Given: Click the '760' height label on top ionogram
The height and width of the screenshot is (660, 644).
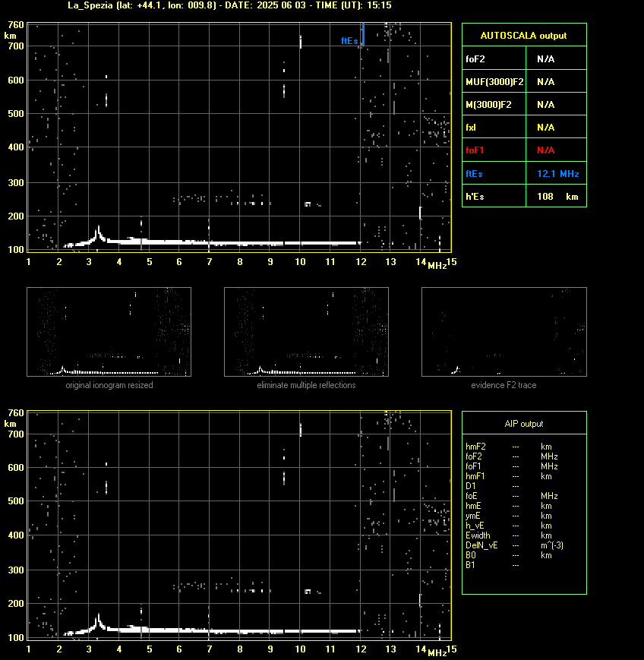Looking at the screenshot, I should click(16, 25).
